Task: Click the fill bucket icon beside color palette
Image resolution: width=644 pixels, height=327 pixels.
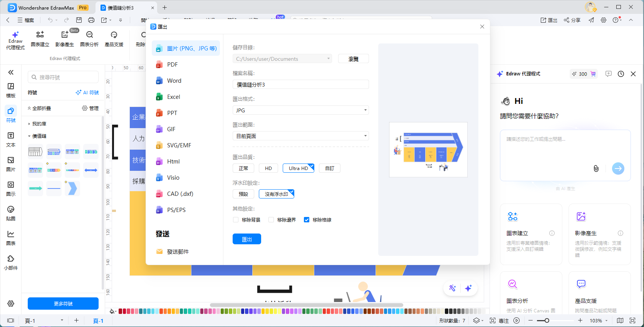Action: click(112, 311)
